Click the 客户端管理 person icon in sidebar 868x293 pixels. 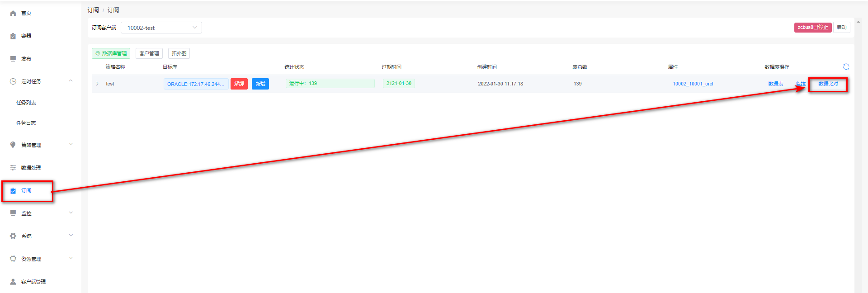pos(13,282)
